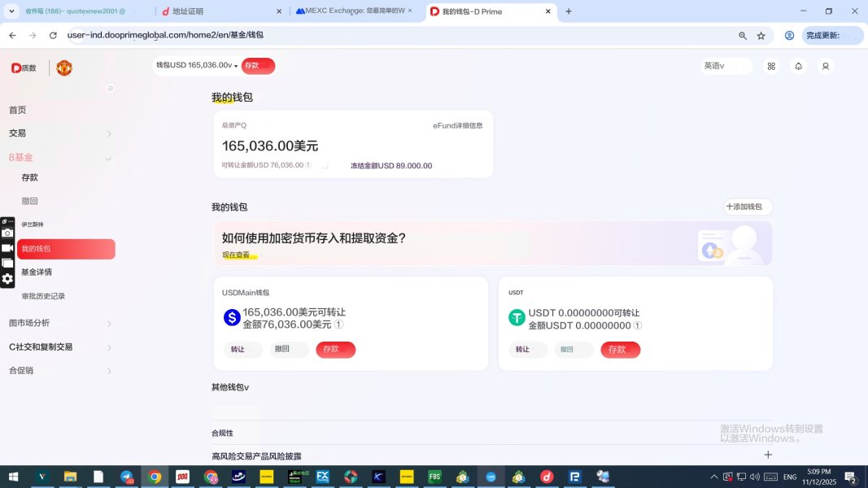
Task: Click 转让 in USDT wallet card
Action: tap(528, 349)
